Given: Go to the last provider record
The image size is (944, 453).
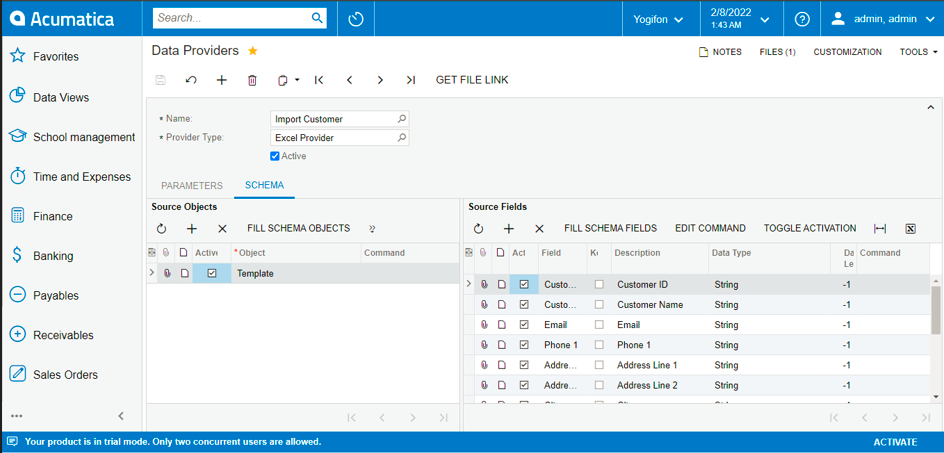Looking at the screenshot, I should tap(411, 80).
